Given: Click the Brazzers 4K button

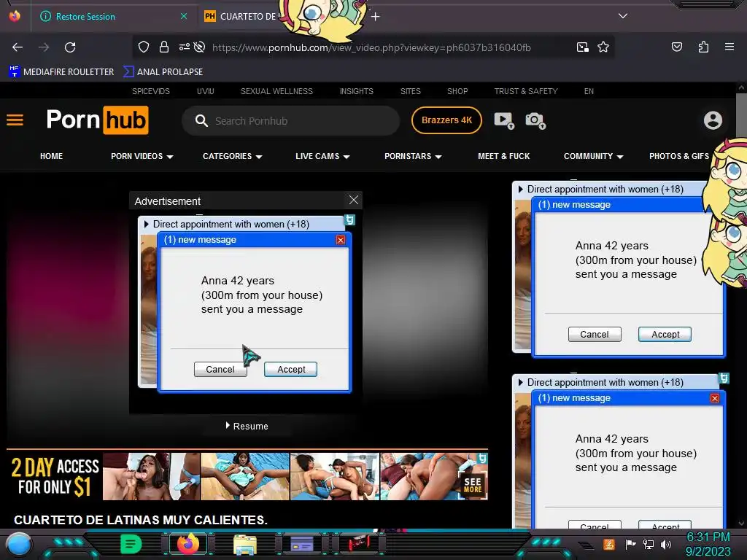Looking at the screenshot, I should tap(446, 120).
